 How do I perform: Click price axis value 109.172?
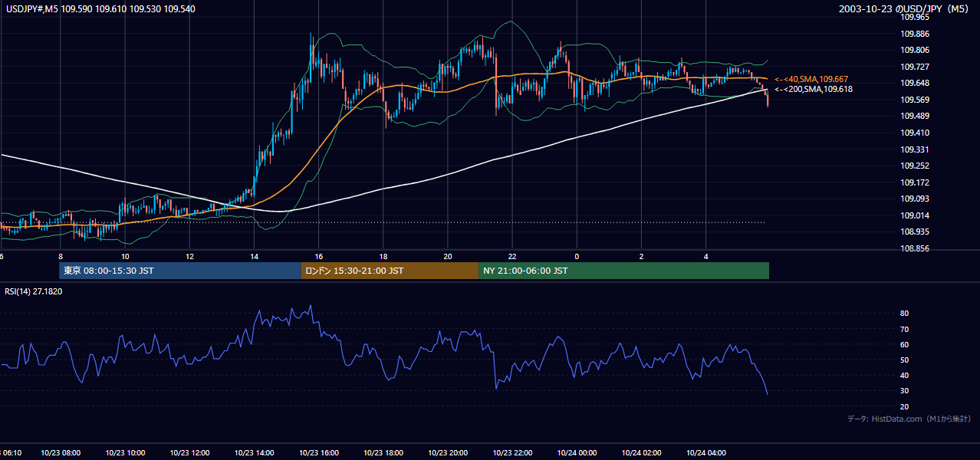click(x=915, y=182)
